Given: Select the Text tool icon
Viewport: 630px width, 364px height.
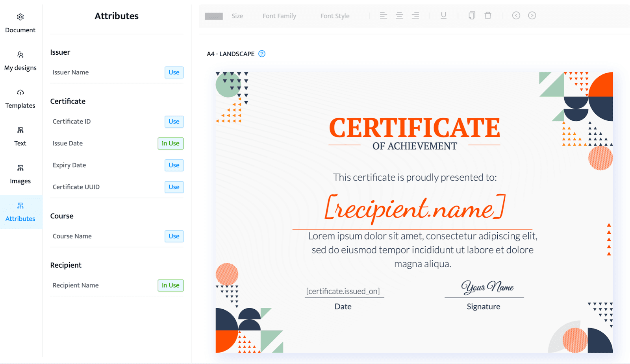Looking at the screenshot, I should [20, 130].
